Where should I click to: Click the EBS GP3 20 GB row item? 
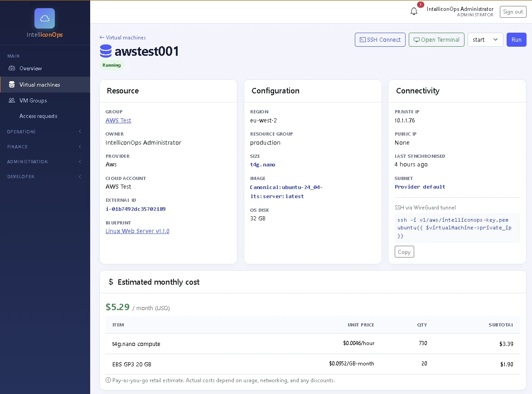pos(132,364)
